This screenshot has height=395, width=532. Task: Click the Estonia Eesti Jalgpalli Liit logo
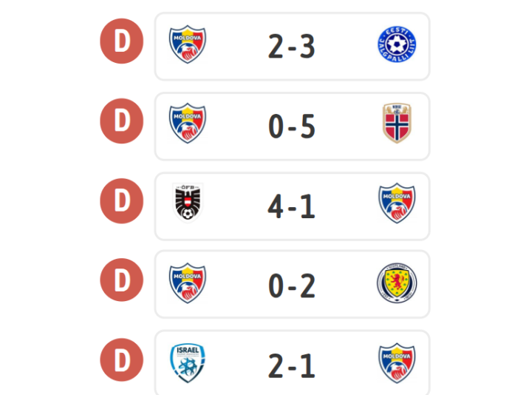[397, 44]
